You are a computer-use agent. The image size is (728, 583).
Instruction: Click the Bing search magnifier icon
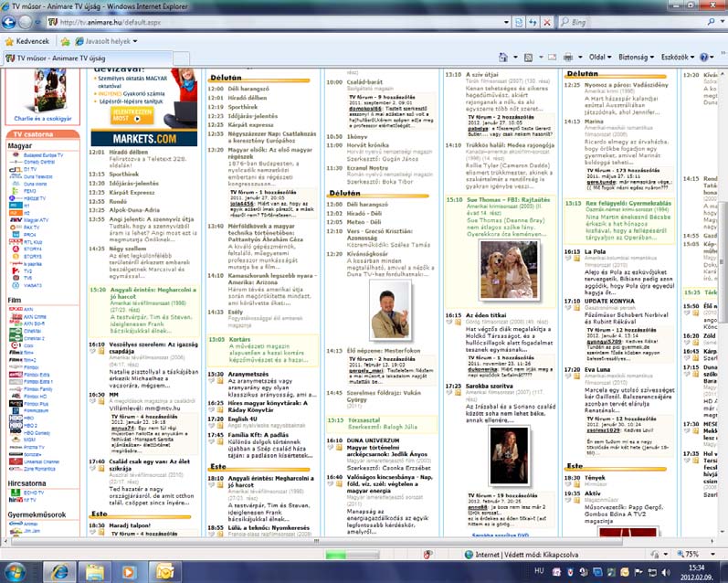712,21
